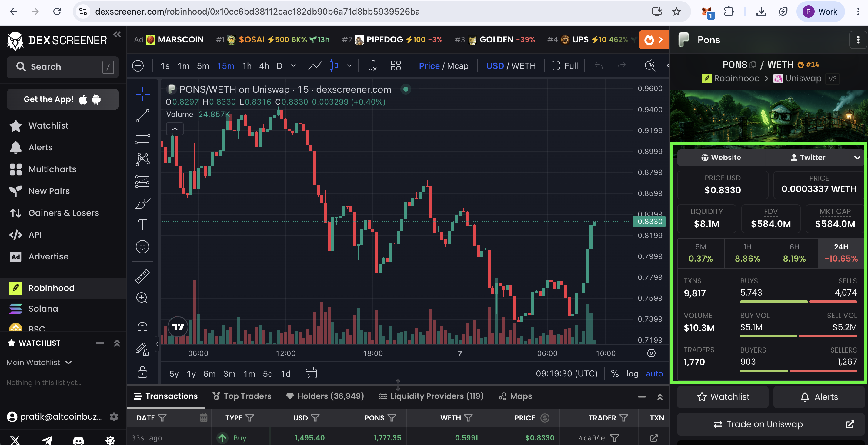Maximize the transactions table panel
This screenshot has height=445, width=868.
(x=660, y=397)
